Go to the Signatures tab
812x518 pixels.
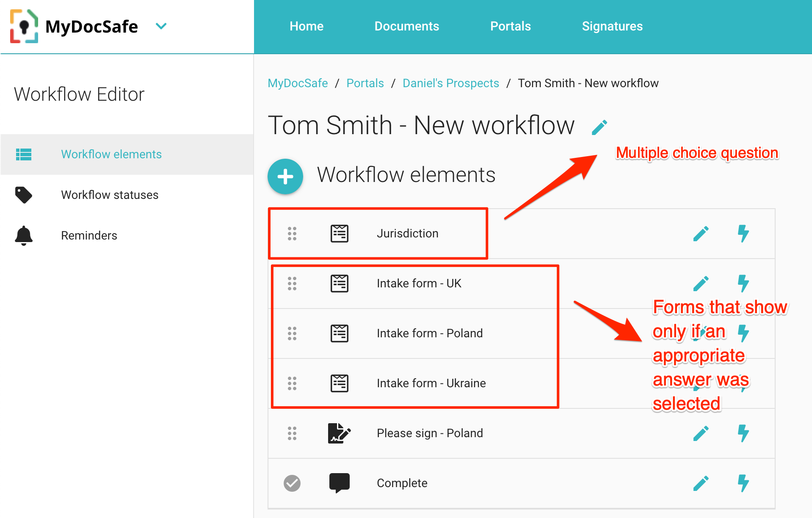[612, 26]
